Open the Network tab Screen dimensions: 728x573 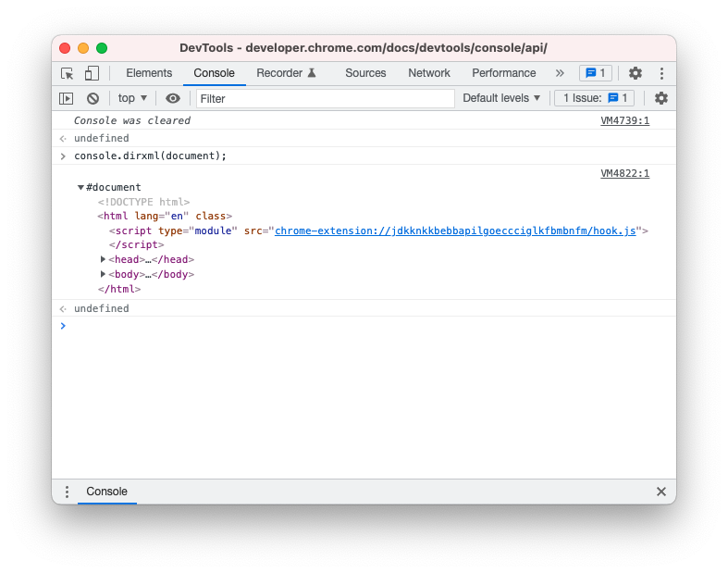tap(429, 73)
